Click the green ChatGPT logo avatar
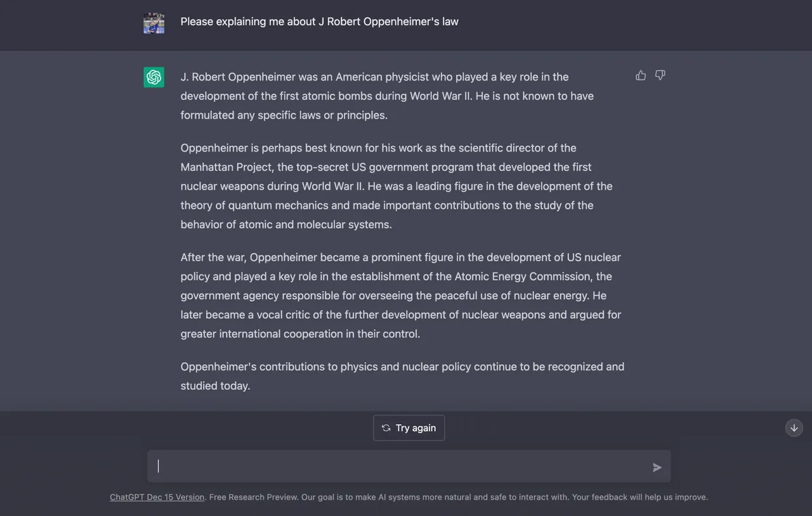 tap(154, 77)
